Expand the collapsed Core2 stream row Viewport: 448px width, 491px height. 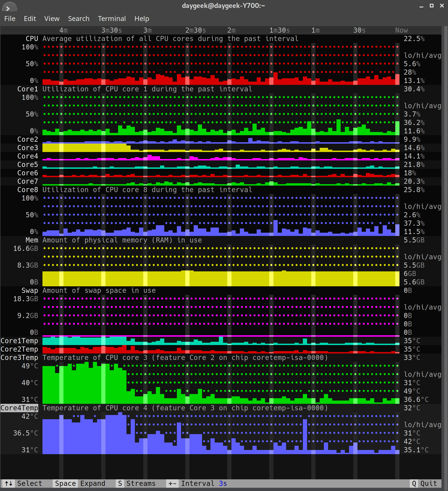28,139
